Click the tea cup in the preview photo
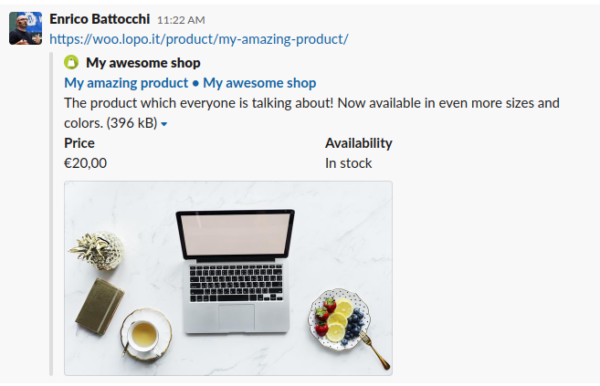The width and height of the screenshot is (600, 386). point(145,335)
